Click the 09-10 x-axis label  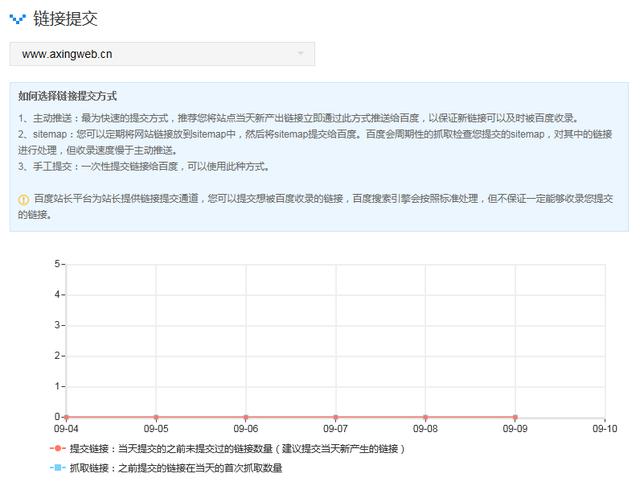pos(605,429)
